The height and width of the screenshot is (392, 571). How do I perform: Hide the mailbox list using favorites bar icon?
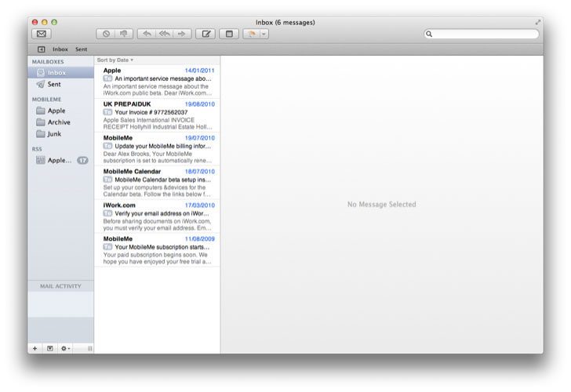coord(42,49)
